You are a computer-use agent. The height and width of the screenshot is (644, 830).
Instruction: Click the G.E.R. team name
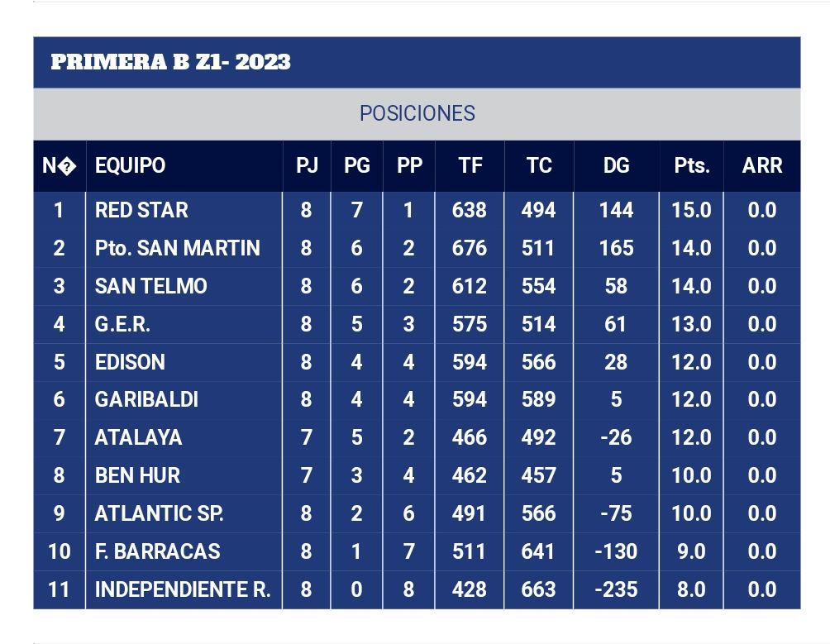pyautogui.click(x=122, y=324)
